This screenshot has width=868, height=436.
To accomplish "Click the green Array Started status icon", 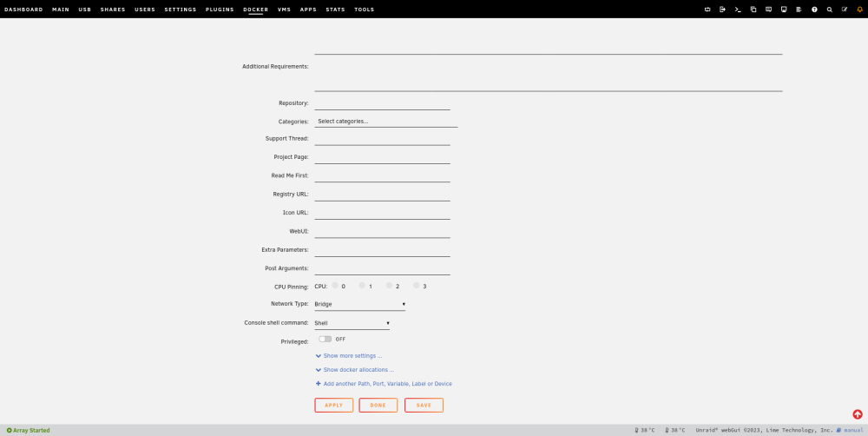I will (9, 431).
